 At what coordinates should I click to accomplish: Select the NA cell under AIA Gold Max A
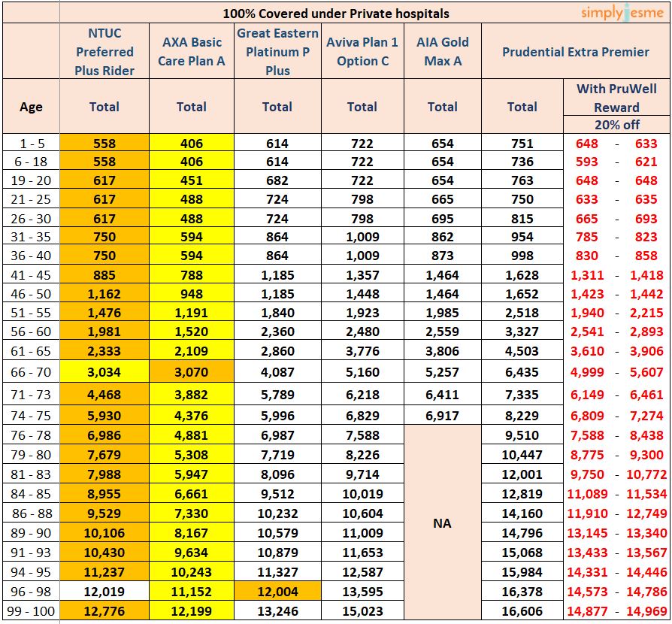coord(441,525)
